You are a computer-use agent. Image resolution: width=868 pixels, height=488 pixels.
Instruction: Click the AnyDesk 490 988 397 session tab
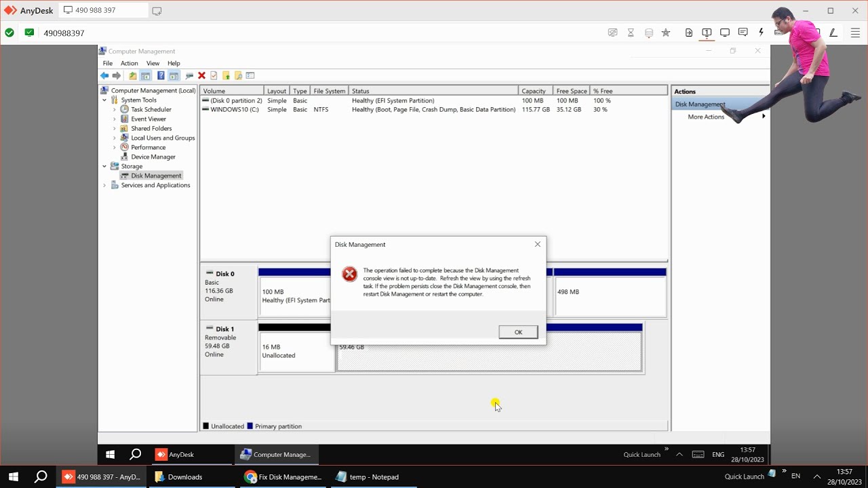(104, 10)
